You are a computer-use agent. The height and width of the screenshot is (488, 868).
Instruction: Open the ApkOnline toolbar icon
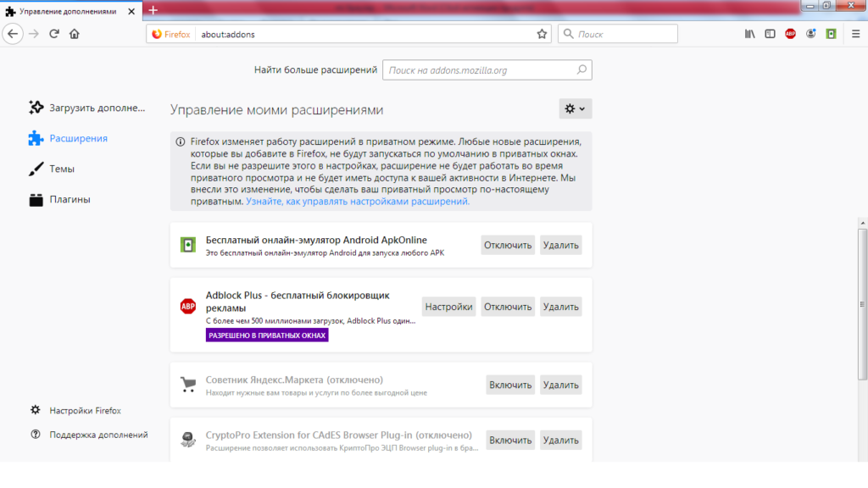click(x=831, y=34)
